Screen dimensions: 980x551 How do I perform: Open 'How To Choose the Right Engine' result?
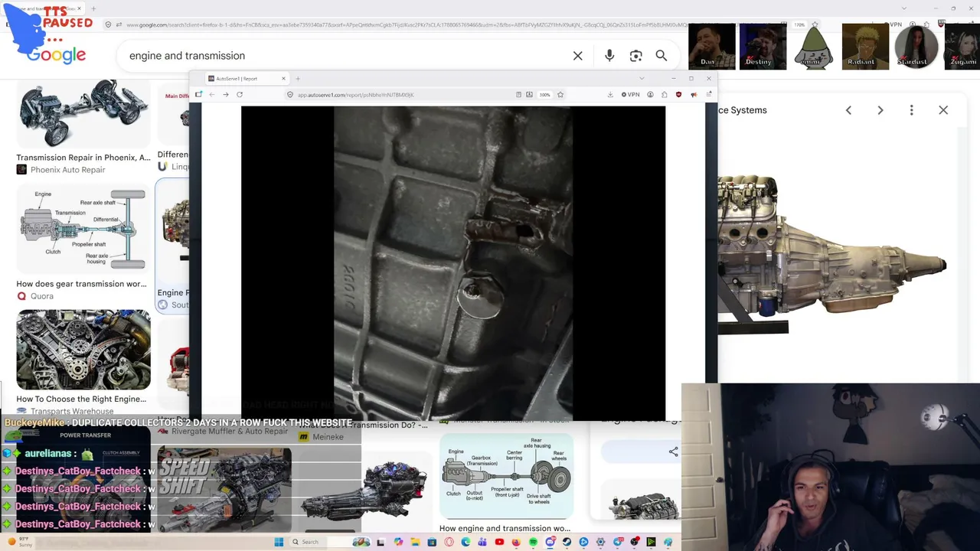pos(81,399)
